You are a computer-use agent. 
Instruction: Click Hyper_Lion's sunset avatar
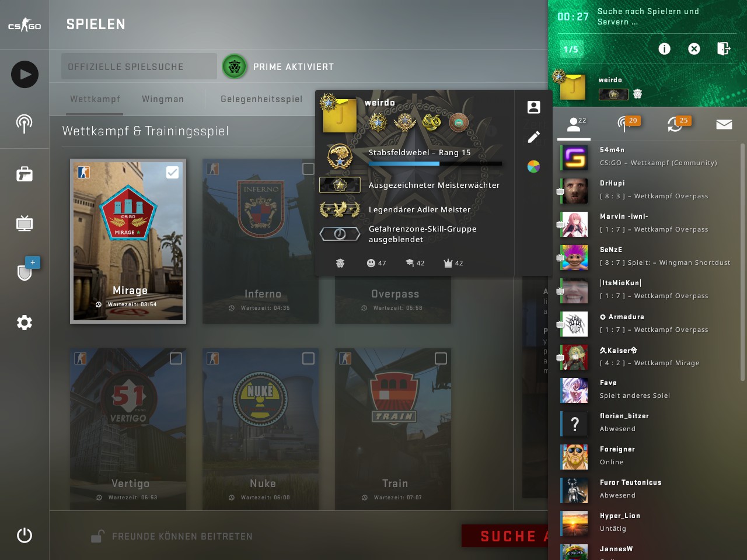point(574,523)
